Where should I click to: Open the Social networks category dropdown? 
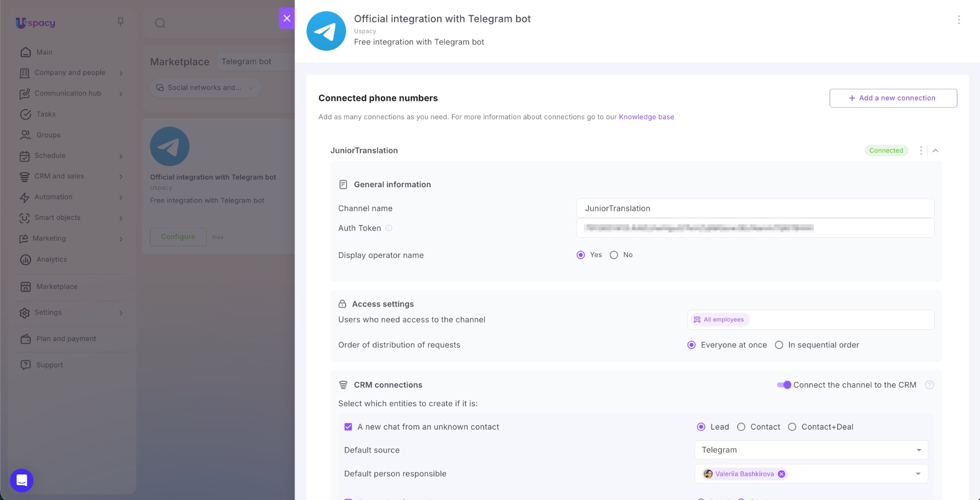[x=205, y=88]
